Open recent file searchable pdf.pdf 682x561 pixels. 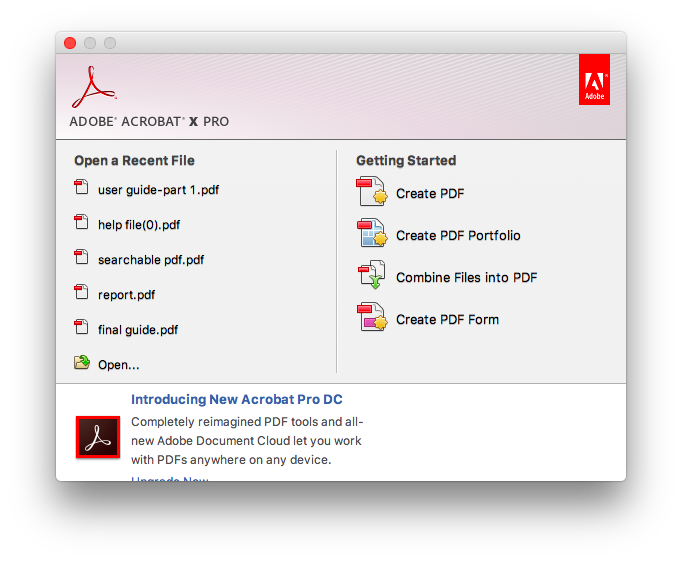coord(151,260)
